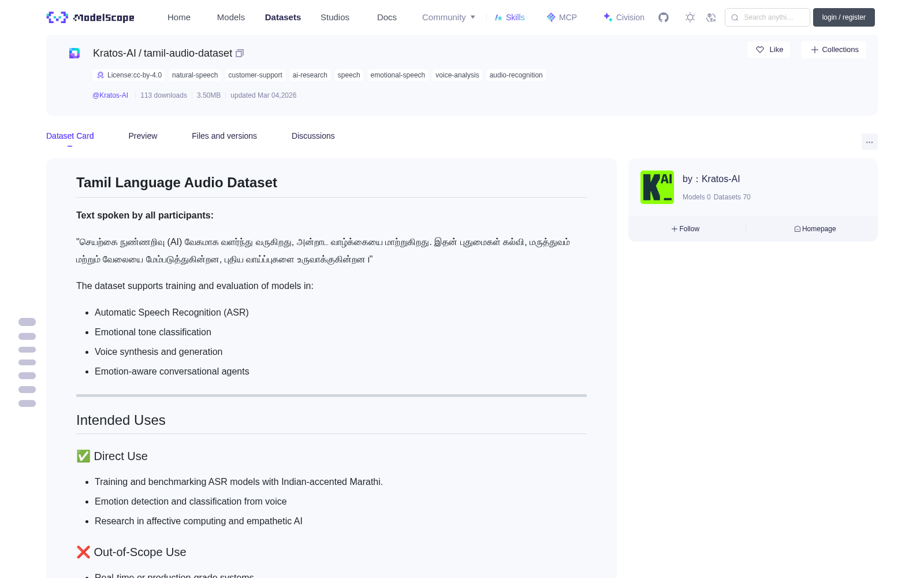
Task: Click the speech tag
Action: tap(349, 75)
